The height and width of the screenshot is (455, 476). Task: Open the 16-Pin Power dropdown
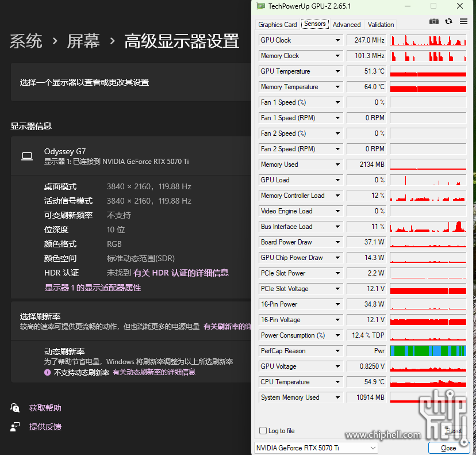(337, 304)
